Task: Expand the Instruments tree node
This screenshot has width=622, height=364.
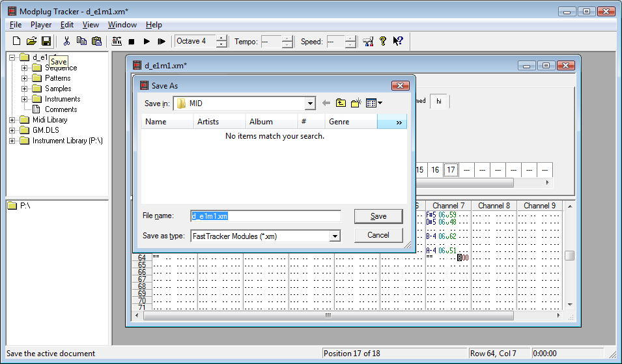Action: [25, 99]
